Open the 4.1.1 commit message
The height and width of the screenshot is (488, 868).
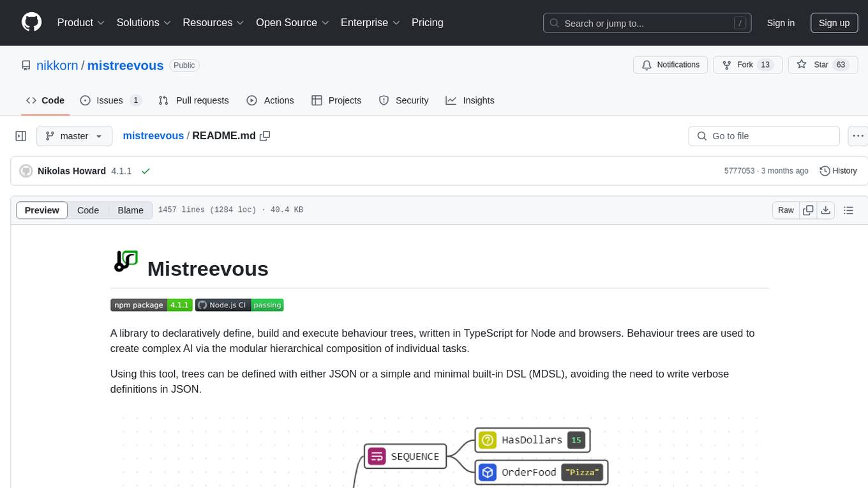pyautogui.click(x=121, y=171)
